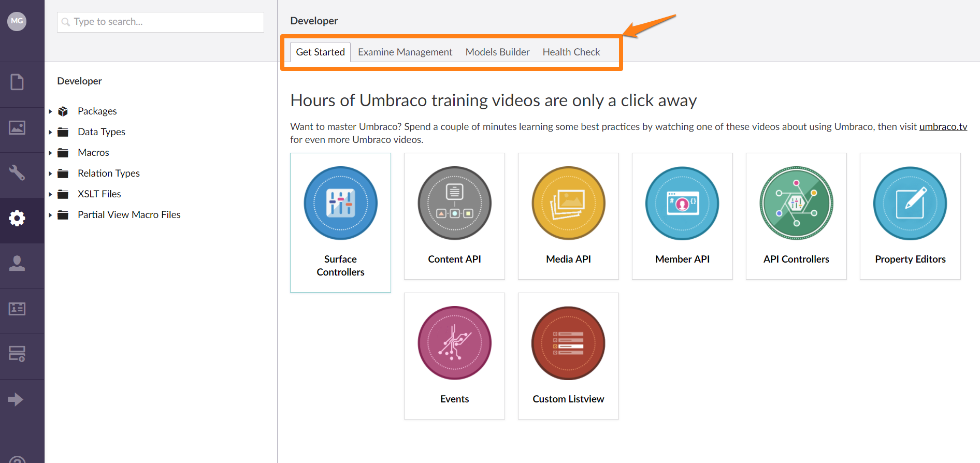This screenshot has height=463, width=980.
Task: Click the API Controllers label
Action: [x=796, y=259]
